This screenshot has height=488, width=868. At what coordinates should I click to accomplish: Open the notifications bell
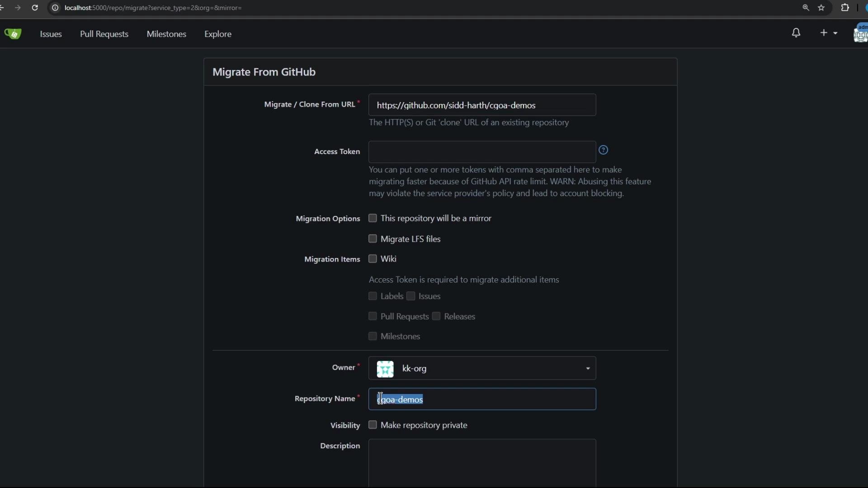tap(796, 33)
